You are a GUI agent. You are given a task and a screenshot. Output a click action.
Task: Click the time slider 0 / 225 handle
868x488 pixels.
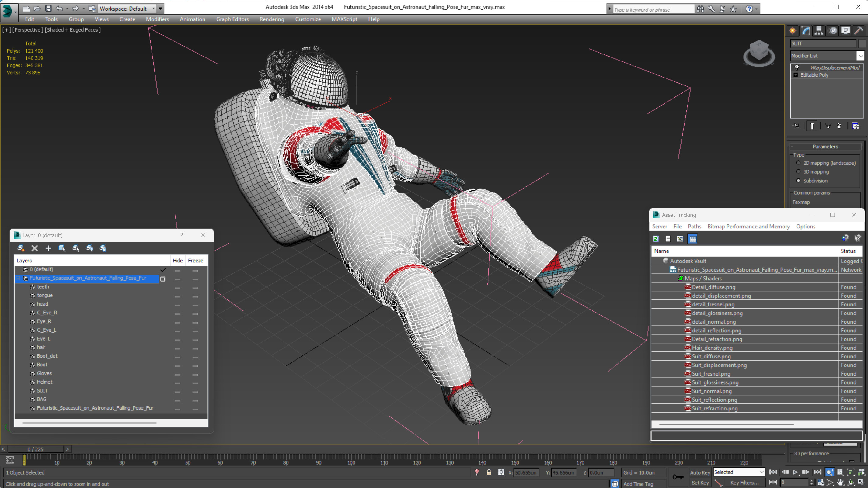tap(35, 449)
